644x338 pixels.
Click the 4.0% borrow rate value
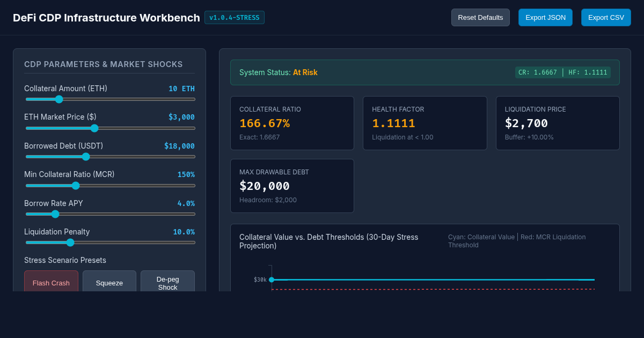click(186, 203)
